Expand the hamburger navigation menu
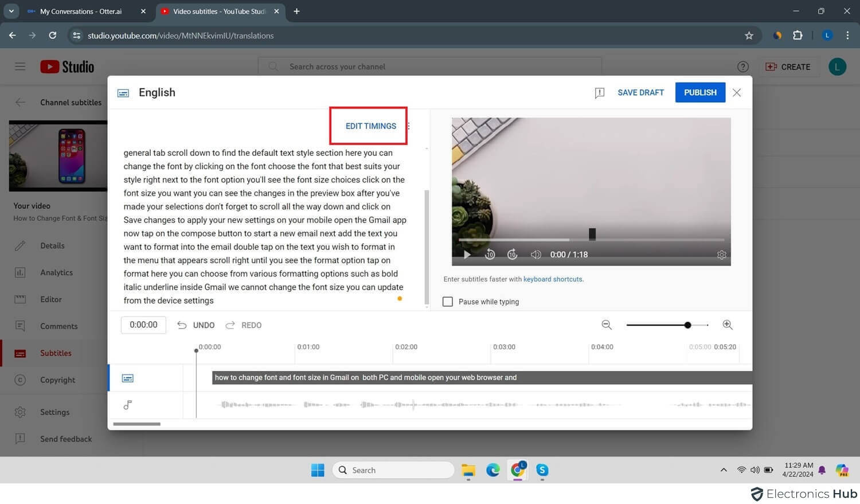The image size is (860, 504). (x=20, y=67)
